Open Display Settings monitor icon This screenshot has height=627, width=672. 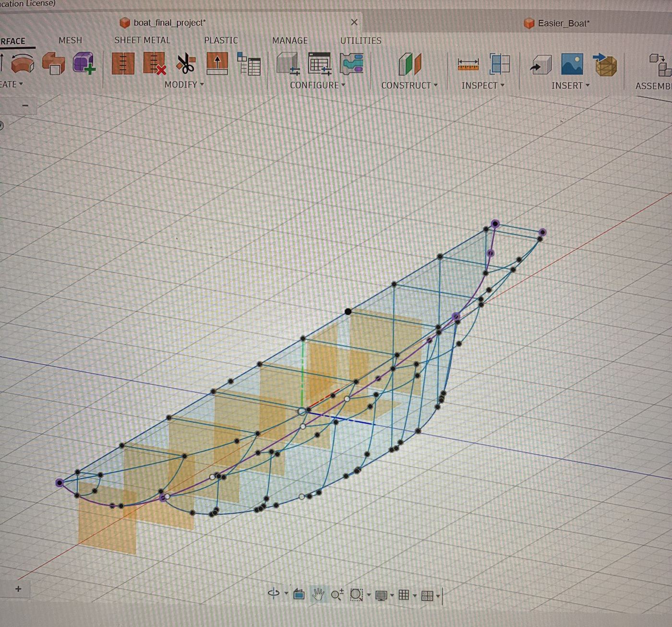click(381, 596)
